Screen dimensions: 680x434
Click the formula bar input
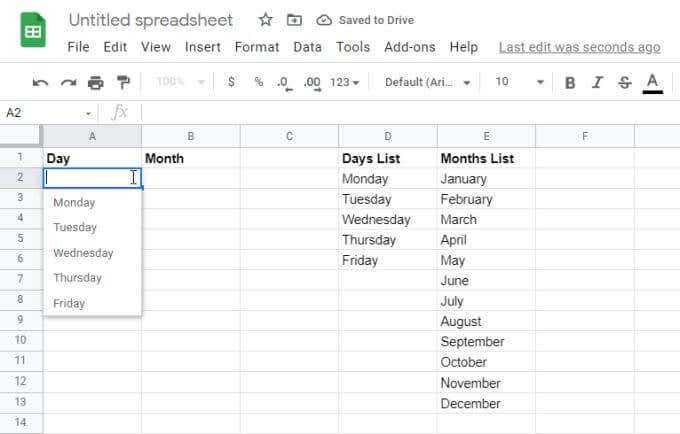pos(400,113)
